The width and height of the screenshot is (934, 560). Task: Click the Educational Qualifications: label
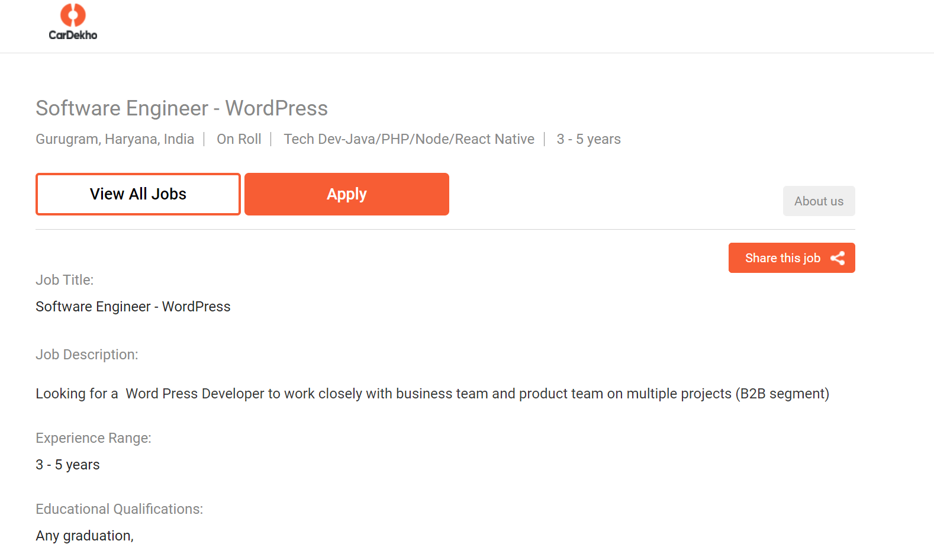tap(119, 509)
